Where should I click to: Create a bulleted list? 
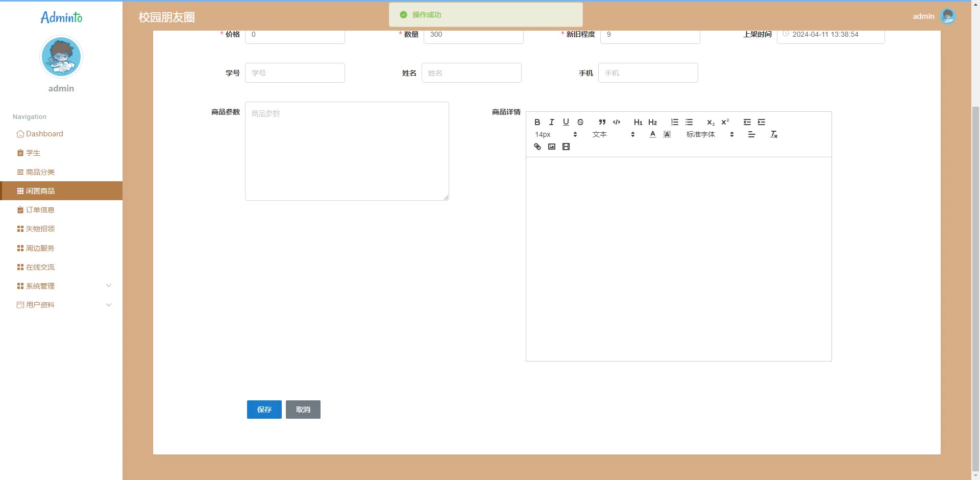689,122
